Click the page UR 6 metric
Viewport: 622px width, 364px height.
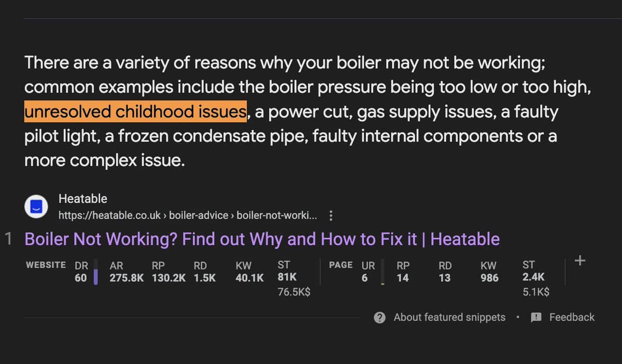pyautogui.click(x=368, y=272)
